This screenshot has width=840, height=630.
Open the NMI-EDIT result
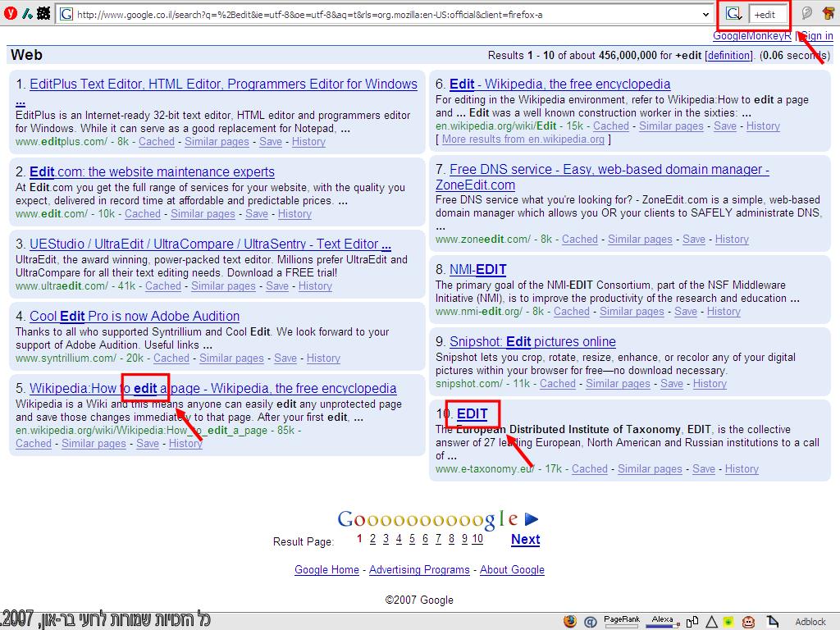pyautogui.click(x=478, y=269)
